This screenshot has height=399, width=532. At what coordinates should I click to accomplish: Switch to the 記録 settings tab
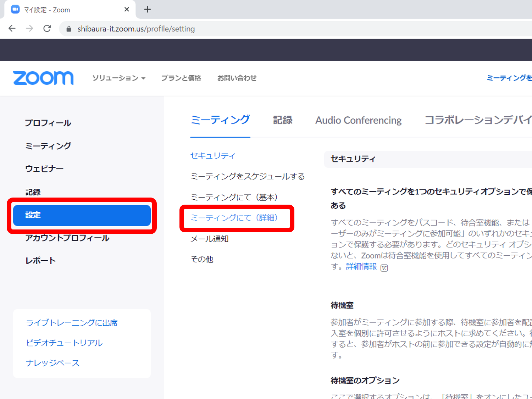(x=283, y=120)
